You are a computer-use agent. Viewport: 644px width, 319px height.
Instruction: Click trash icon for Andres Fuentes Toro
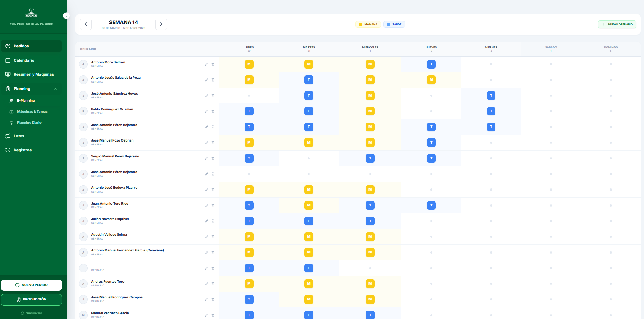click(213, 284)
